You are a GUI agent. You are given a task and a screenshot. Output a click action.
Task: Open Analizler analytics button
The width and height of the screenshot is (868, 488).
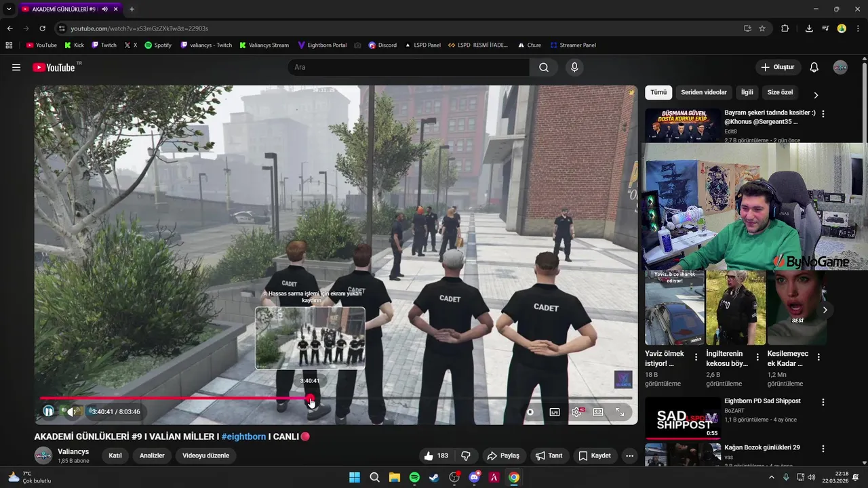pyautogui.click(x=152, y=455)
